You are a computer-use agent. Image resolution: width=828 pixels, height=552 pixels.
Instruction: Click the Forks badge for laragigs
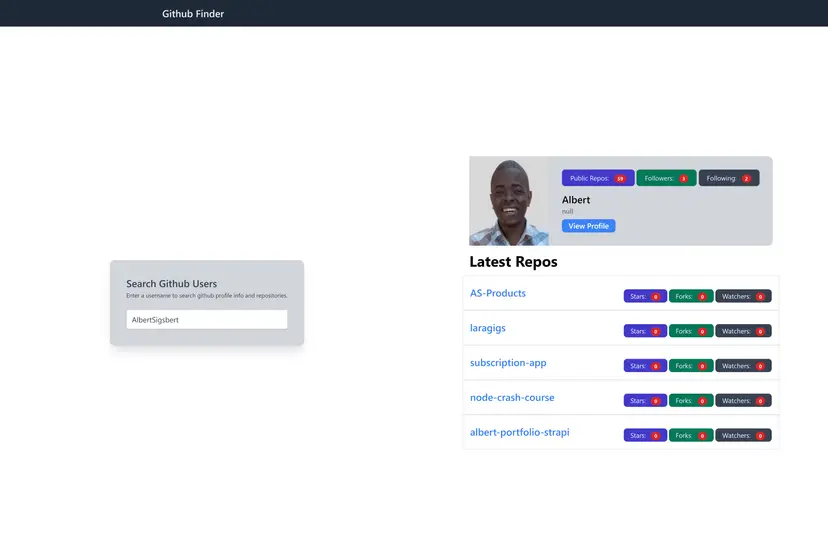coord(691,331)
